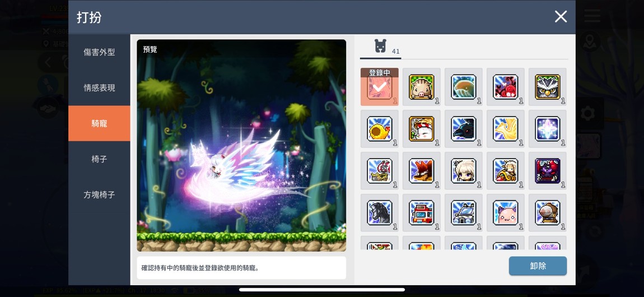Screen dimensions: 644x297
Task: Click the 打扮 dialog title
Action: point(88,17)
